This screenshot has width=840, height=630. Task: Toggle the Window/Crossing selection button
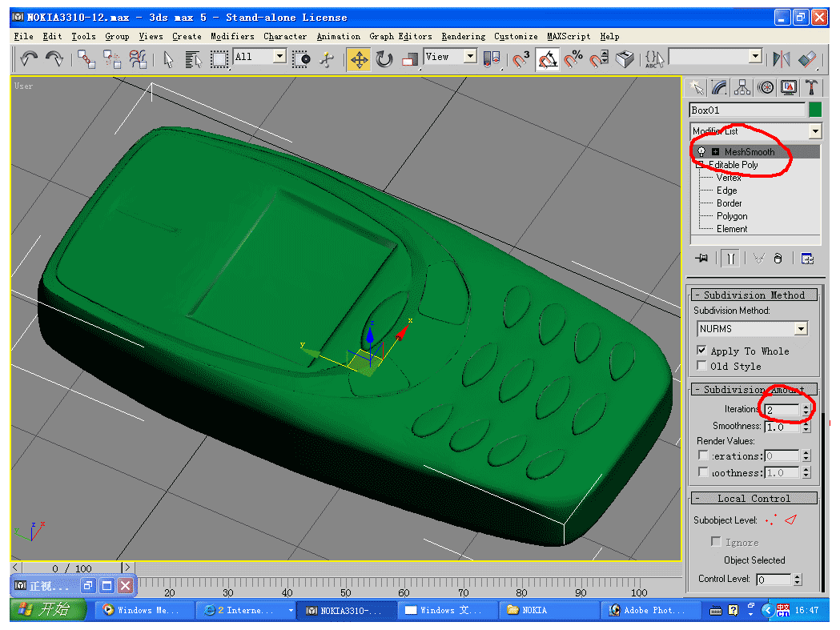(301, 59)
